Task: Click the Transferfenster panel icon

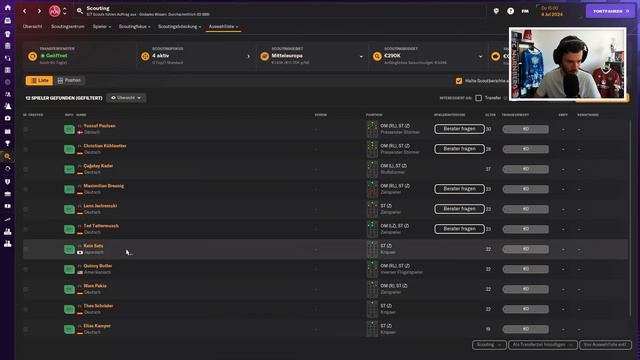Action: 32,56
